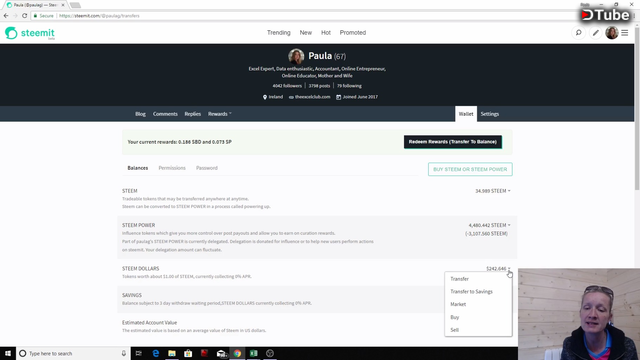This screenshot has height=360, width=640.
Task: Click Redeem Rewards (Transfer To Balance) button
Action: [453, 142]
